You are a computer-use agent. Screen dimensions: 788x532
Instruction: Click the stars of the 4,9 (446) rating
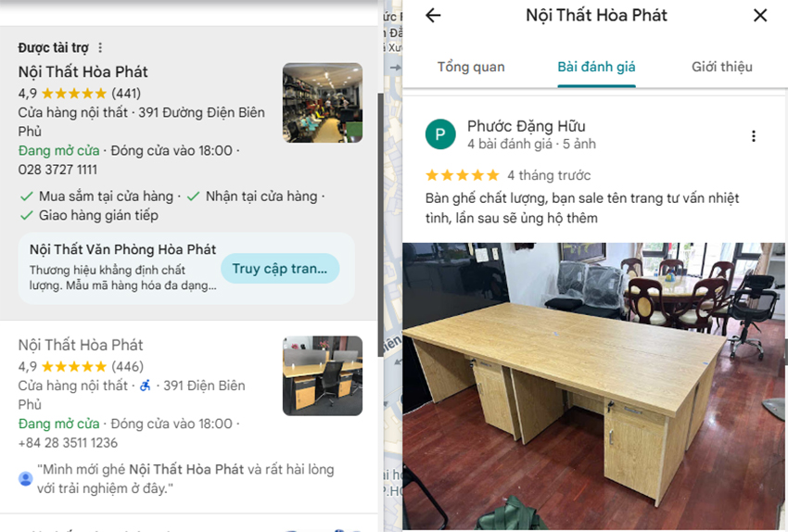click(74, 367)
